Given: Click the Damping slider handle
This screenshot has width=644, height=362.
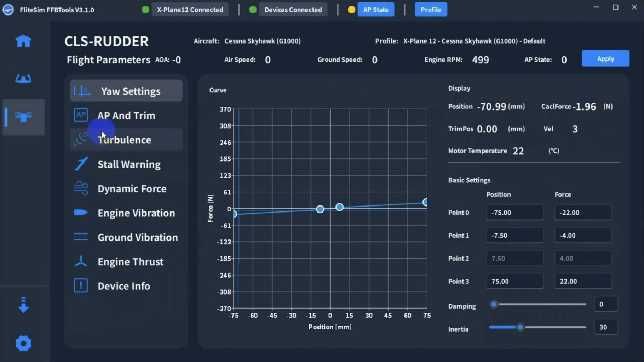Looking at the screenshot, I should (494, 304).
